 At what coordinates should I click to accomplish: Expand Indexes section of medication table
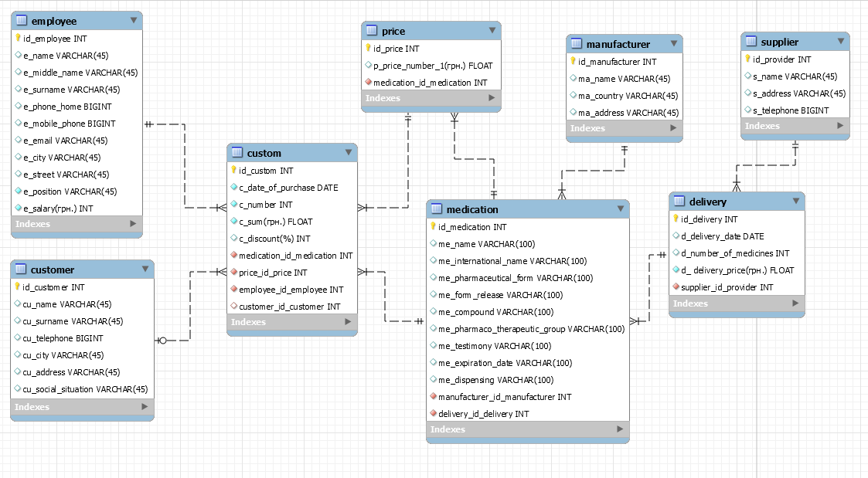[x=620, y=429]
